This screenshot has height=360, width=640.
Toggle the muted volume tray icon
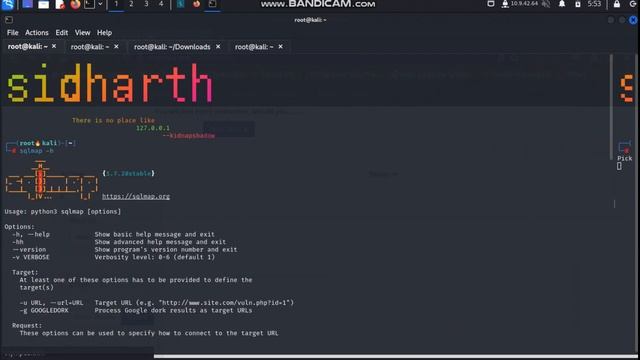coord(546,4)
